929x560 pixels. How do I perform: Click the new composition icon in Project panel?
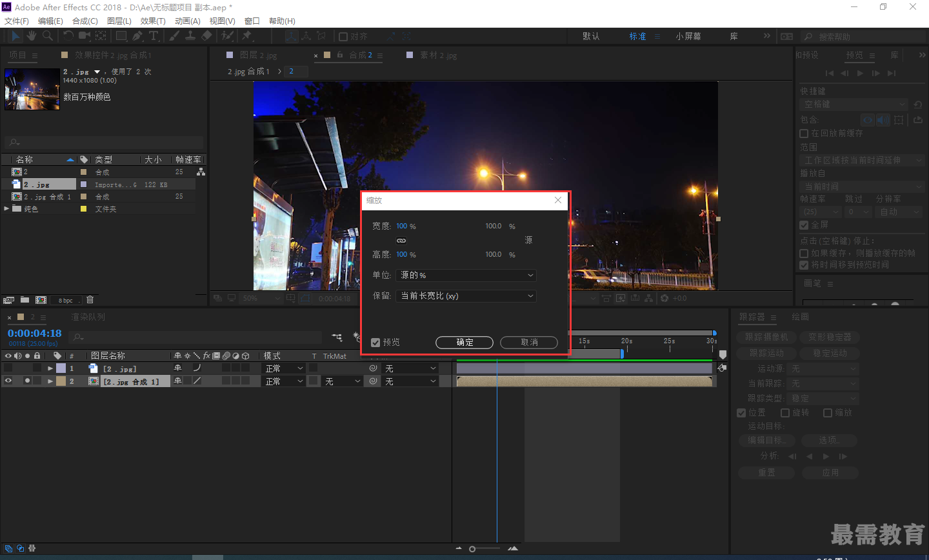[41, 300]
